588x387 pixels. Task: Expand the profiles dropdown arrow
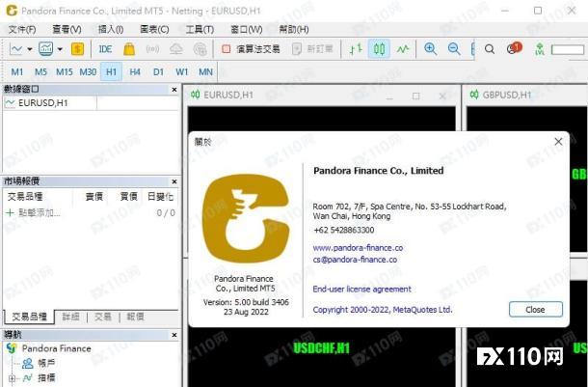[x=60, y=49]
